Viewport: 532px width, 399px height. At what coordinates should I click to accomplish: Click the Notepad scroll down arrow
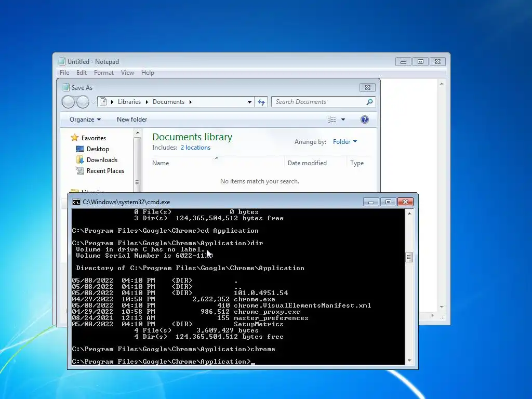[x=442, y=307]
